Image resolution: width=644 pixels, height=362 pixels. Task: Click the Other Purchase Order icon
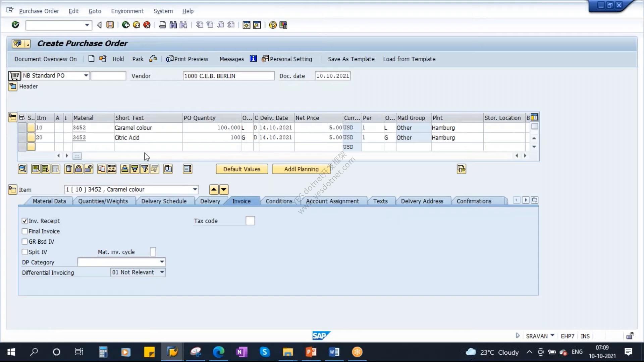[x=103, y=59]
